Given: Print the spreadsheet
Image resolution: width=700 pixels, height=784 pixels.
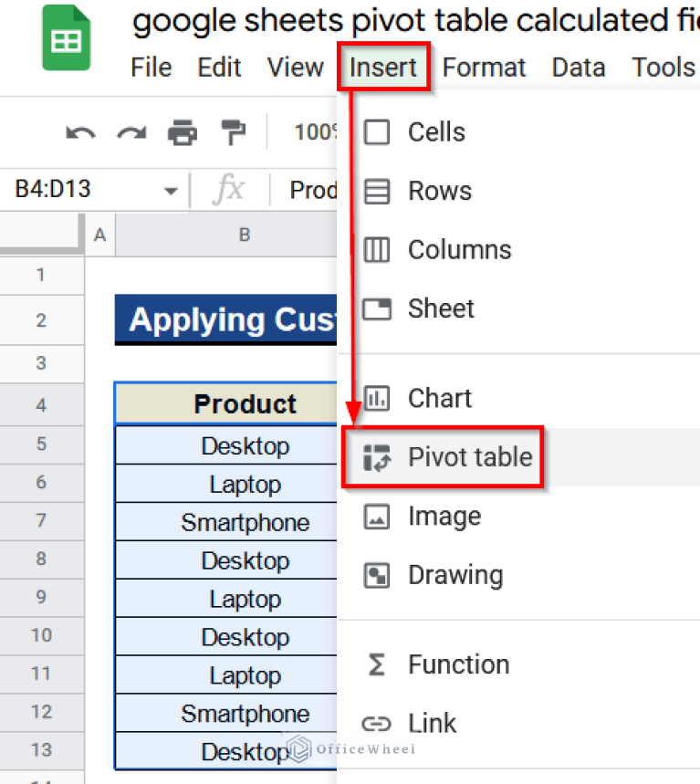Looking at the screenshot, I should coord(182,132).
